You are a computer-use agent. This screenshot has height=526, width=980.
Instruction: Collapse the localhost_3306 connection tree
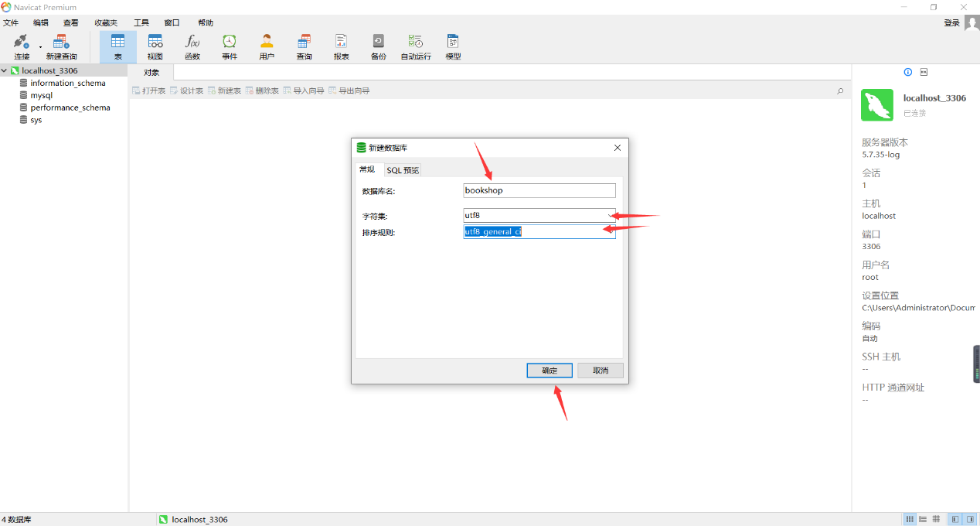[5, 70]
